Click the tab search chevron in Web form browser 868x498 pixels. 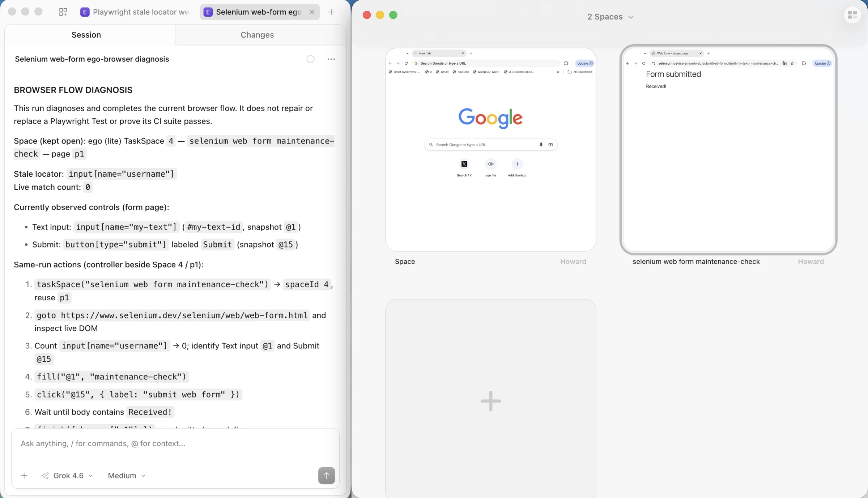[645, 53]
